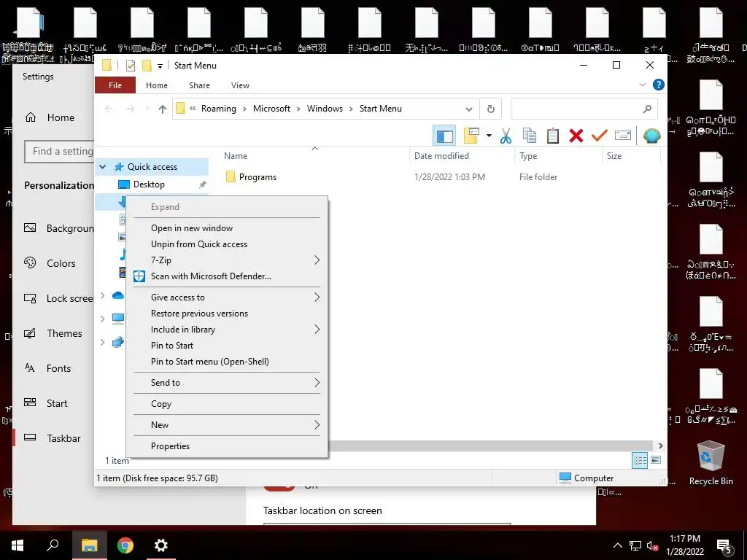Open Google Chrome from taskbar

[125, 545]
